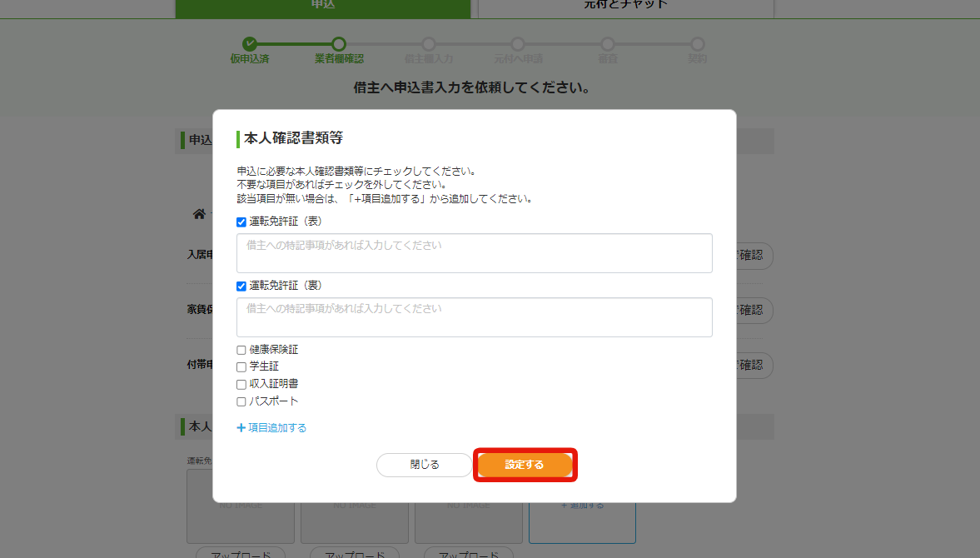980x558 pixels.
Task: Focus the note field under 運転免許証（裏）
Action: pos(475,317)
